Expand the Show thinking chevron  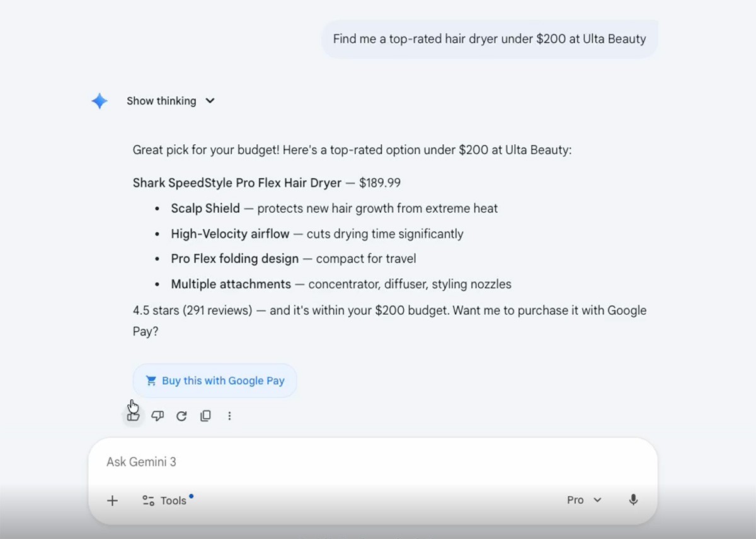pyautogui.click(x=210, y=101)
